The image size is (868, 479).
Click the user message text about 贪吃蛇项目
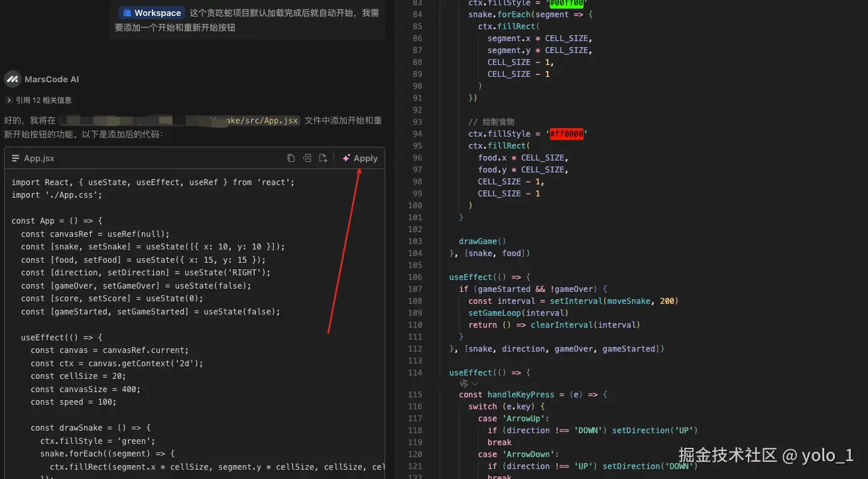tap(247, 20)
